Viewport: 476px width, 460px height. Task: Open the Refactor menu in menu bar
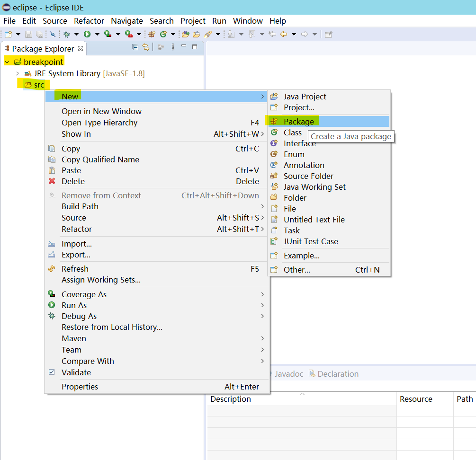click(89, 21)
